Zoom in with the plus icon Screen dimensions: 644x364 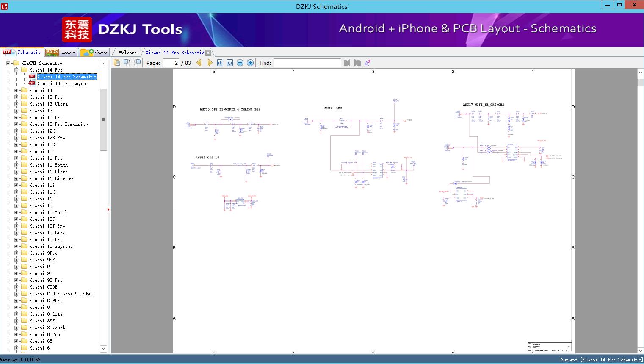pos(250,63)
